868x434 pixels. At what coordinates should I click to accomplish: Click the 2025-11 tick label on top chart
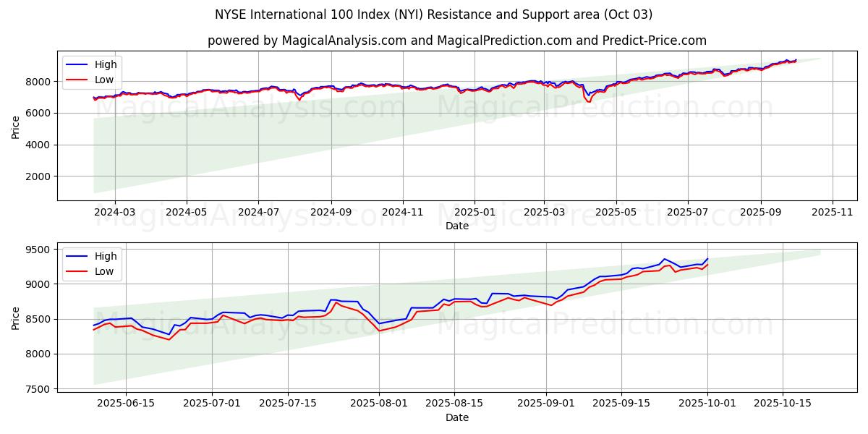pos(833,212)
